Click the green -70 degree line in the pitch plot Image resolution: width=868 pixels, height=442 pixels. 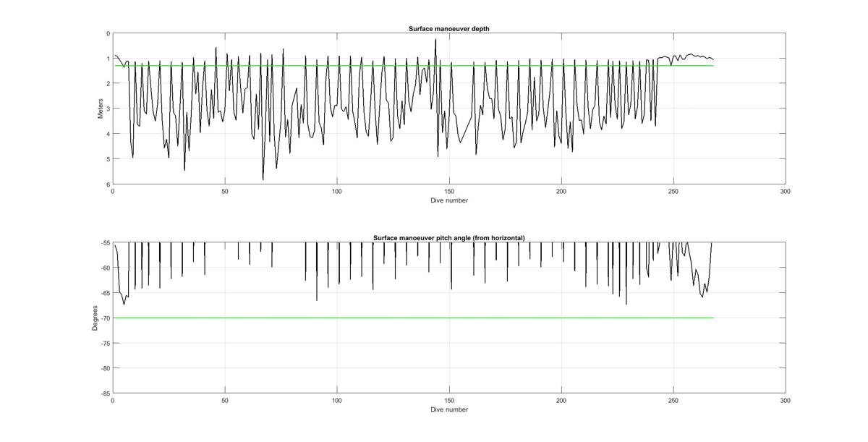pyautogui.click(x=413, y=318)
